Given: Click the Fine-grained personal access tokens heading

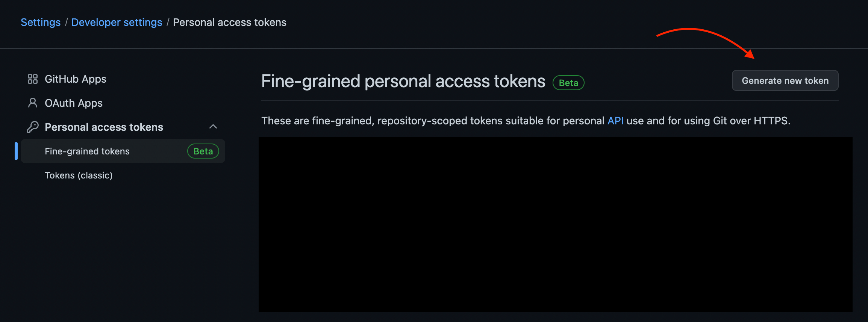Looking at the screenshot, I should tap(403, 81).
